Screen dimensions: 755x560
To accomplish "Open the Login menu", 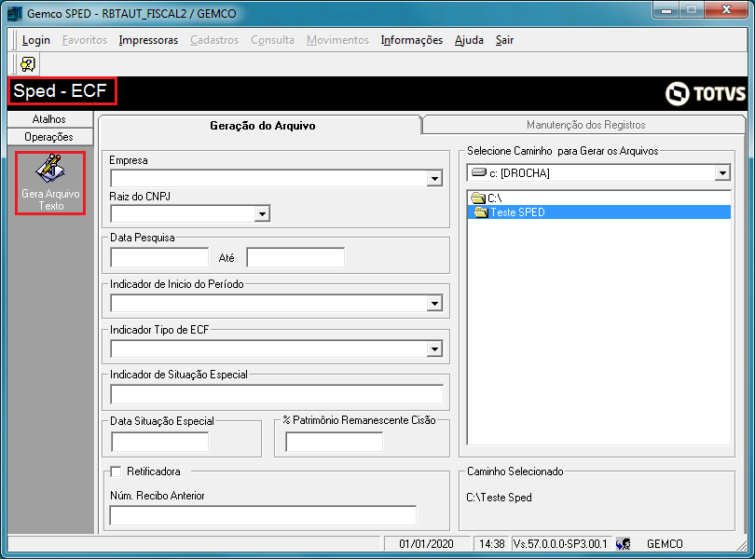I will [36, 40].
